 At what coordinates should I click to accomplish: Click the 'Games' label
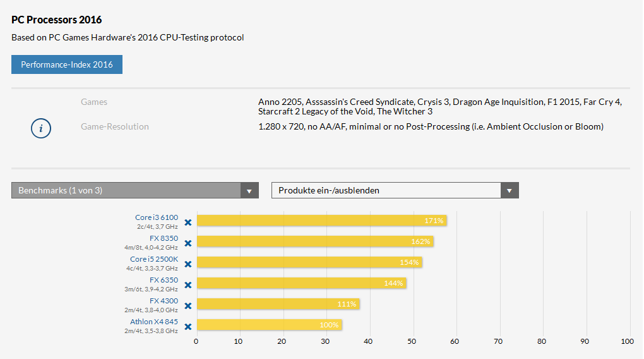coord(94,102)
